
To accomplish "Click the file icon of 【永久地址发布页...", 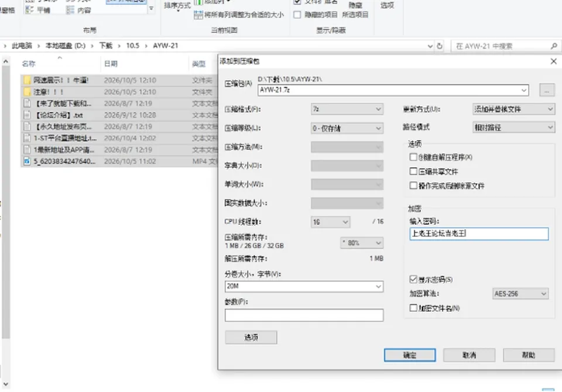I will click(x=28, y=126).
